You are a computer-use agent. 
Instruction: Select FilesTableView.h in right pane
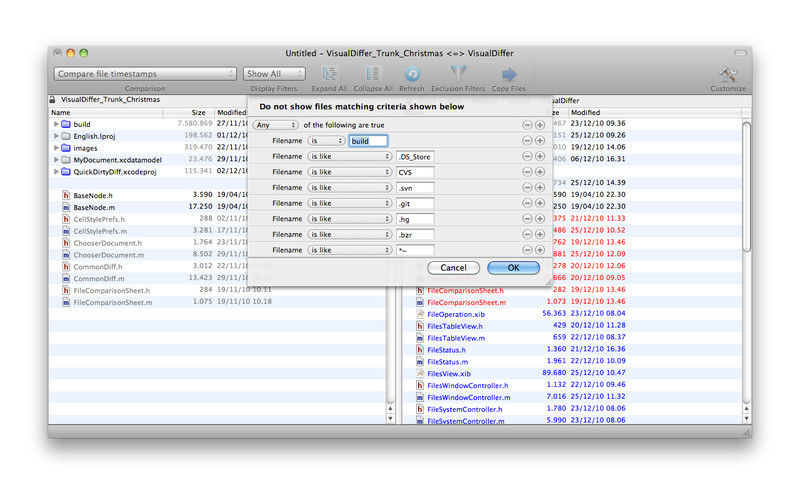455,326
